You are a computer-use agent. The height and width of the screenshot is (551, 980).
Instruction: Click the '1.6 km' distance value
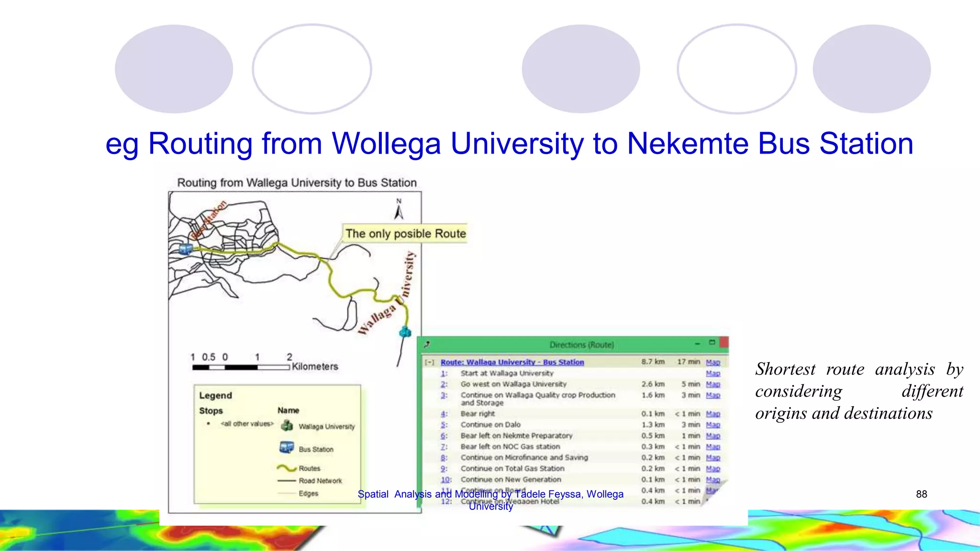(x=653, y=396)
